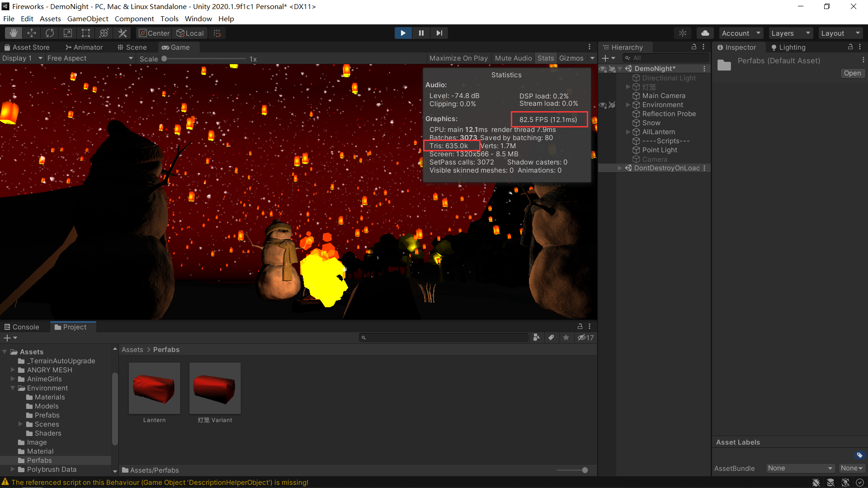Screen dimensions: 868x488
Task: Disable the Stats overlay toggle
Action: 546,58
